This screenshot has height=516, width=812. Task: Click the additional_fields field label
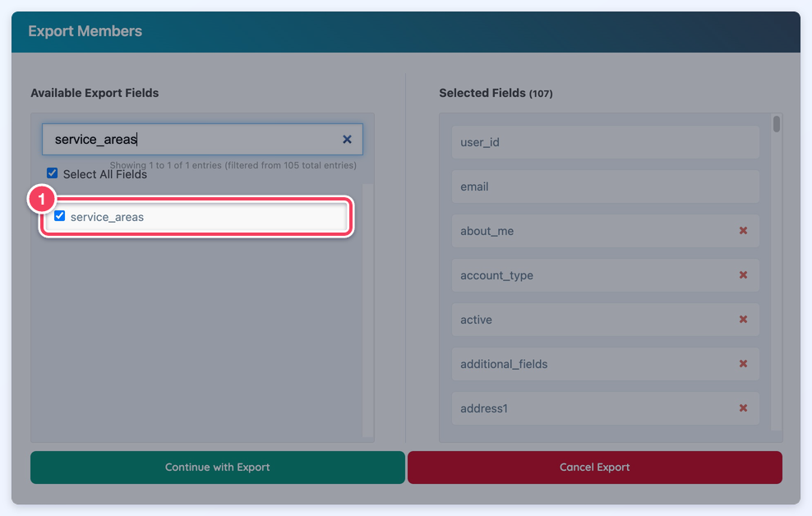pos(504,364)
